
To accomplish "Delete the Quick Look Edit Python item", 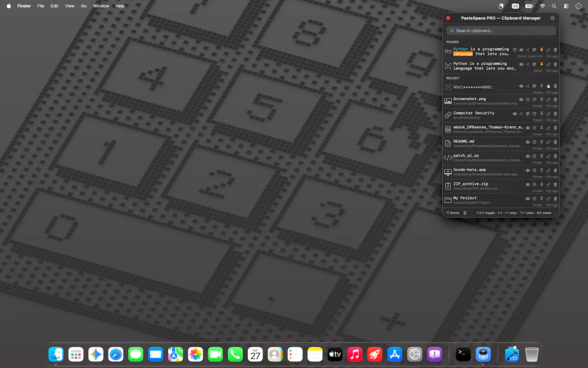I will coord(555,50).
